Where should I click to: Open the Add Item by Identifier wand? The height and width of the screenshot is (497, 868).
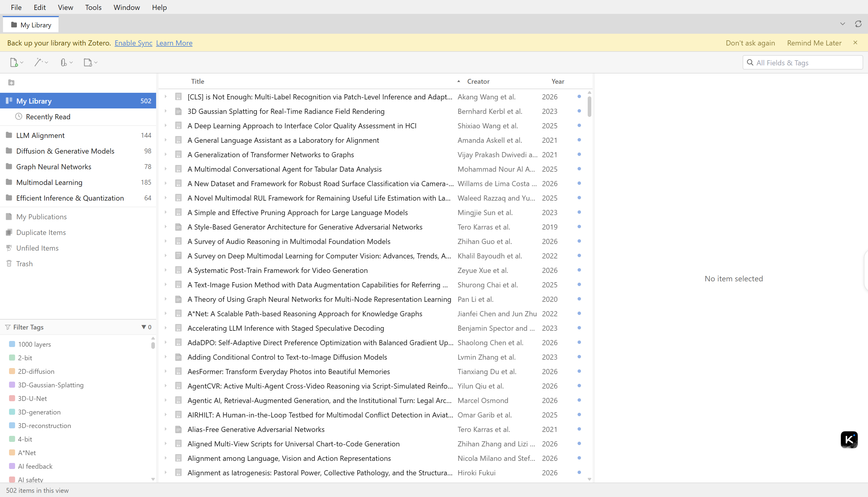tap(41, 62)
